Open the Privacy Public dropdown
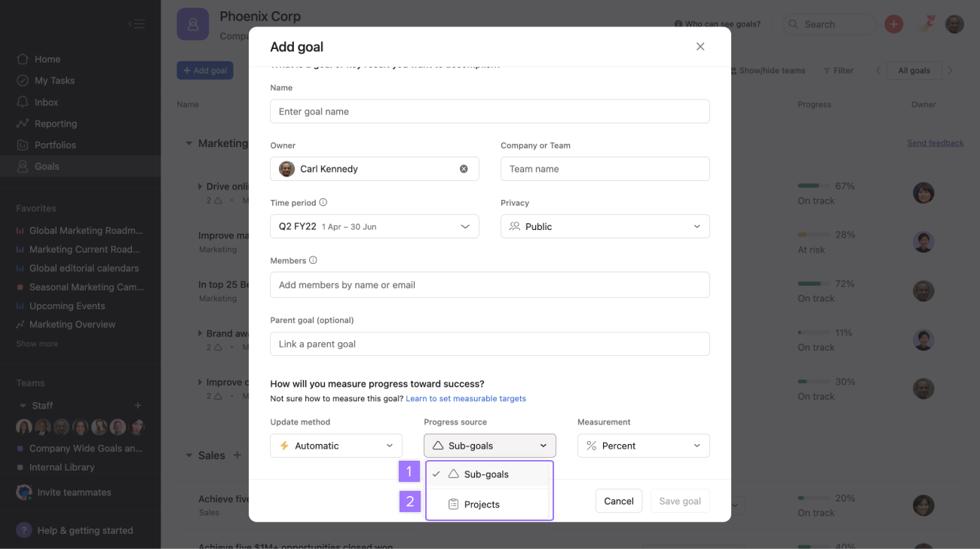 (605, 226)
